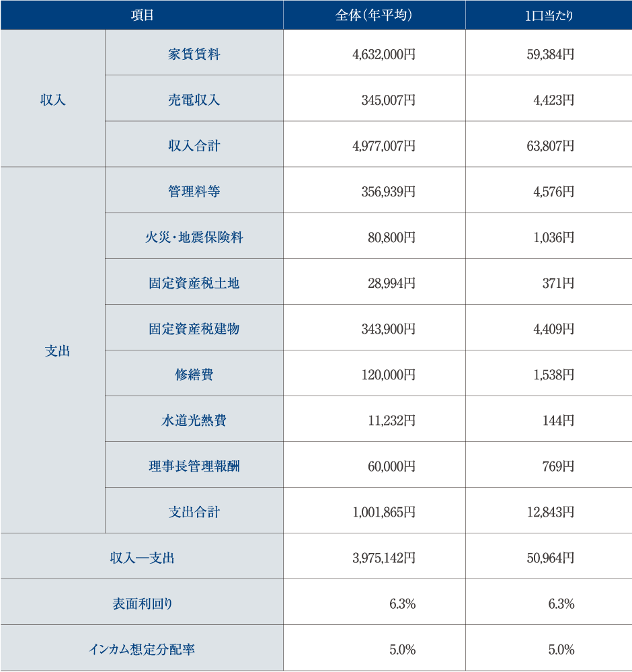Select the 表面利回り row label
Screen dimensions: 632x672
click(x=142, y=603)
